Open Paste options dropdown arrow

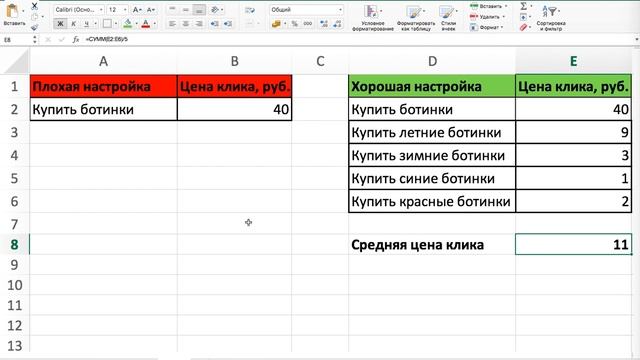coord(23,11)
